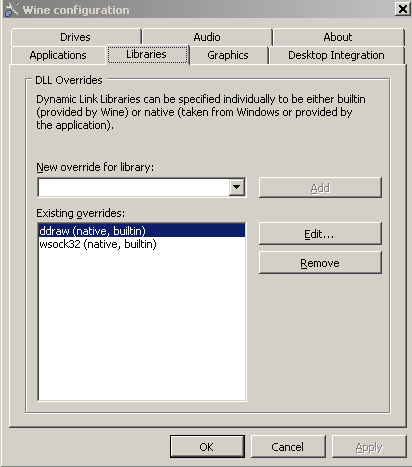412x467 pixels.
Task: Click the New override for library text field
Action: click(134, 187)
